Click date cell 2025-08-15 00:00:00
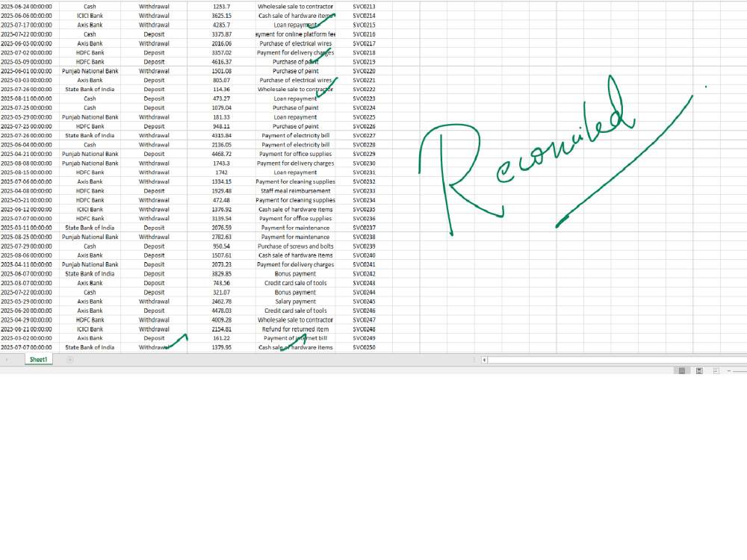The height and width of the screenshot is (560, 747). pos(30,172)
